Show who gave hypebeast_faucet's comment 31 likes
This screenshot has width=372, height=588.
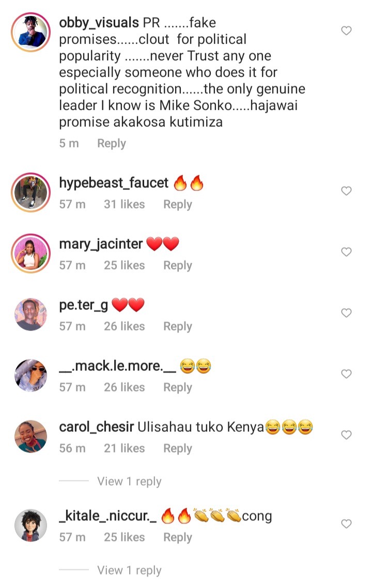pyautogui.click(x=125, y=204)
